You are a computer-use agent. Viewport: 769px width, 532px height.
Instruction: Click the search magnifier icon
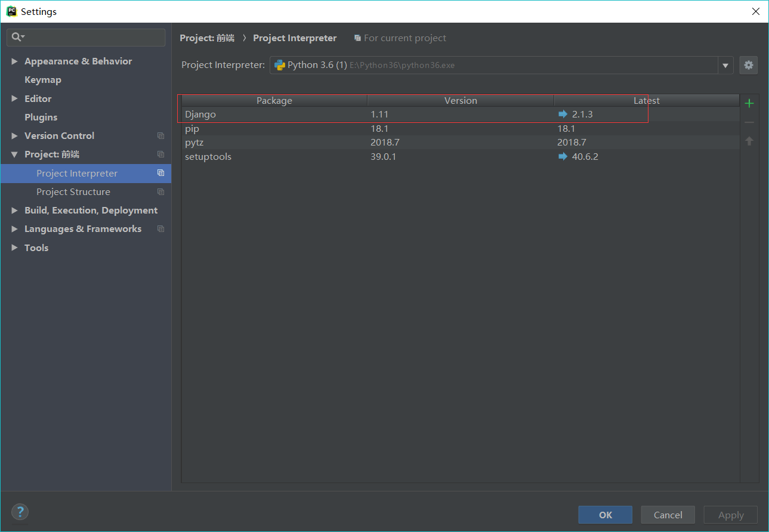[17, 37]
